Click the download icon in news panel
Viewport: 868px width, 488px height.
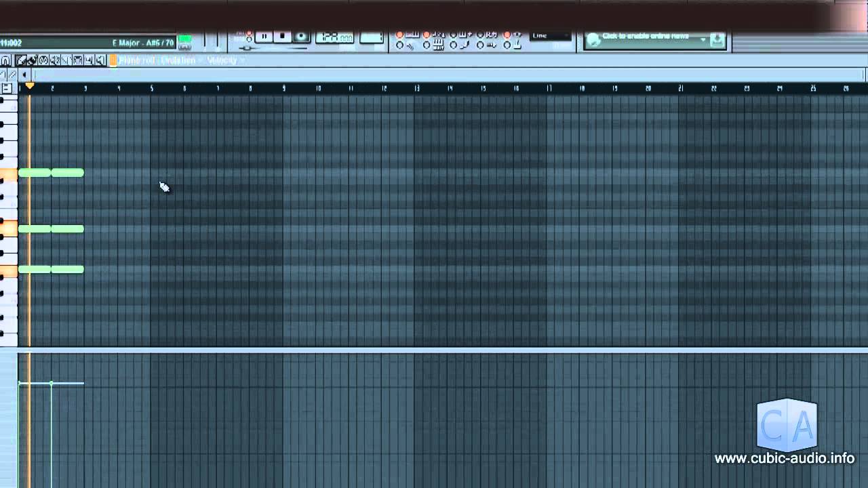(x=717, y=41)
